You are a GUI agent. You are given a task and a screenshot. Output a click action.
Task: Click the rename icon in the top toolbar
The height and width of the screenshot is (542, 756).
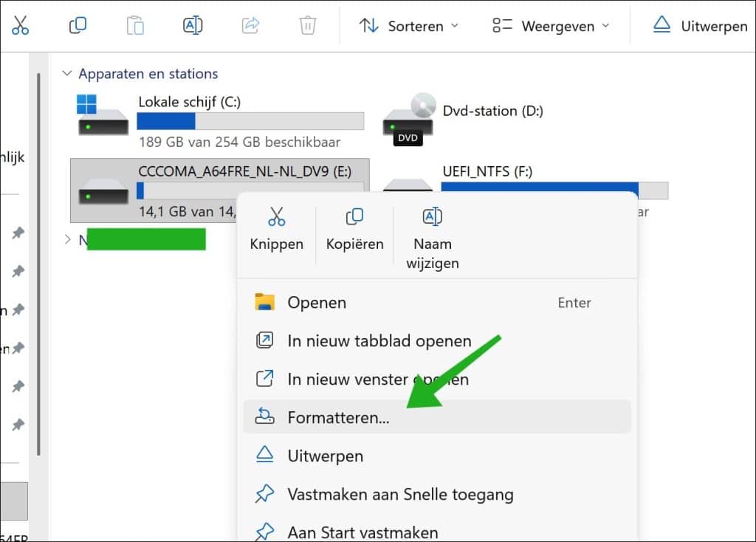(192, 26)
